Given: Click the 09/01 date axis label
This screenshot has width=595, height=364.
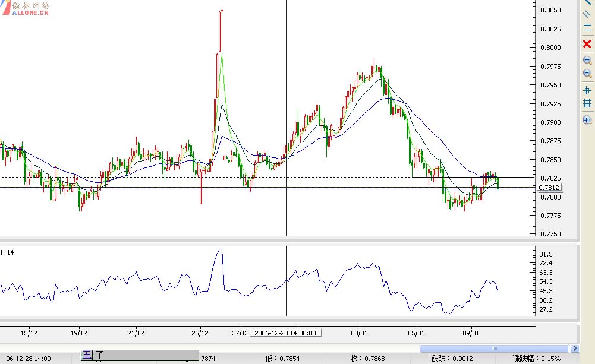Looking at the screenshot, I should tap(471, 333).
